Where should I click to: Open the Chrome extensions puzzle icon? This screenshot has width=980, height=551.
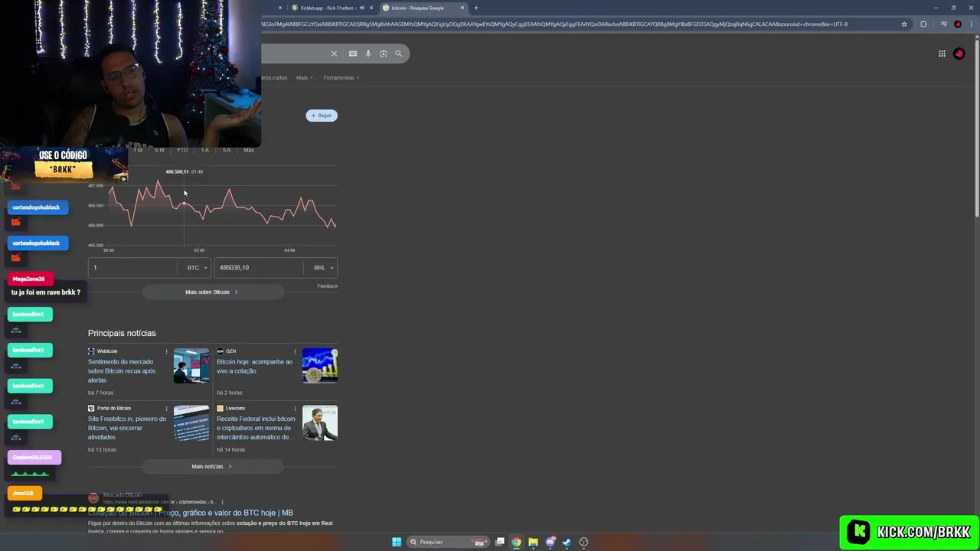923,24
